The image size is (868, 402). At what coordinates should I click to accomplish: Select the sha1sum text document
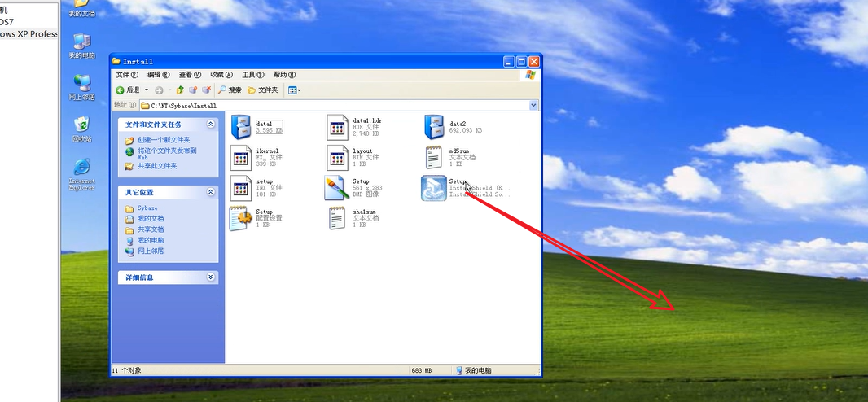[353, 218]
